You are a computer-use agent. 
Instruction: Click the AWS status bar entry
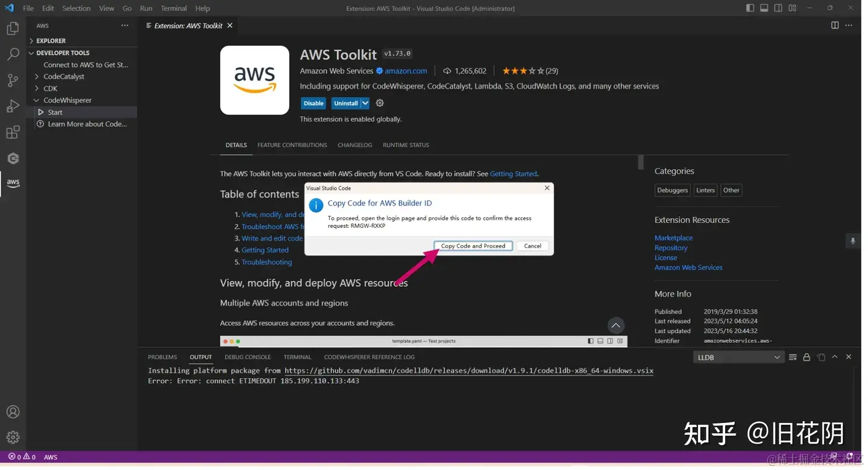point(51,457)
